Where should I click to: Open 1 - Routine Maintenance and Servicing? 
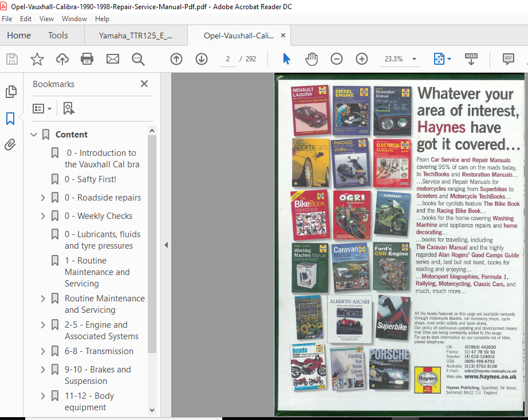pyautogui.click(x=97, y=272)
